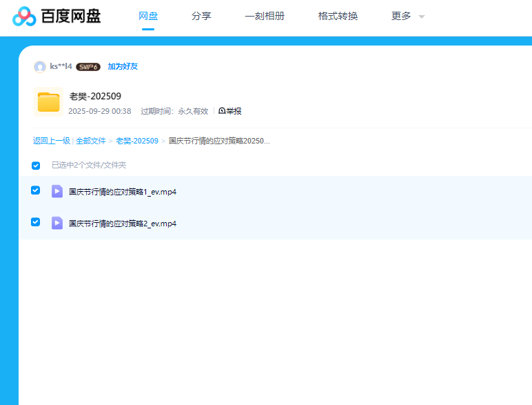The image size is (532, 405).
Task: Open the 网盘 tab
Action: tap(148, 16)
